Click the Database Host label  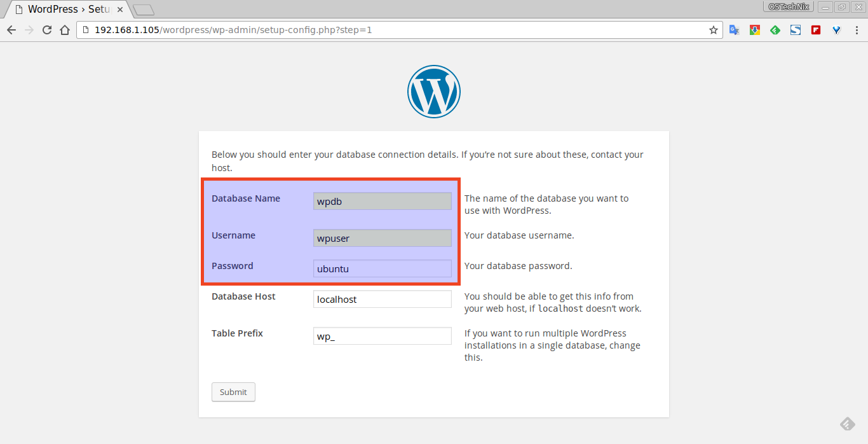pos(243,296)
